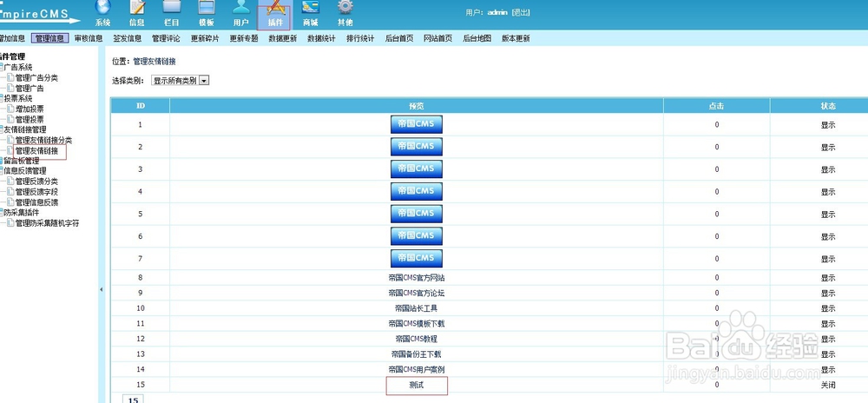The image size is (868, 403).
Task: Select the 管理评论 menu item
Action: click(x=166, y=38)
